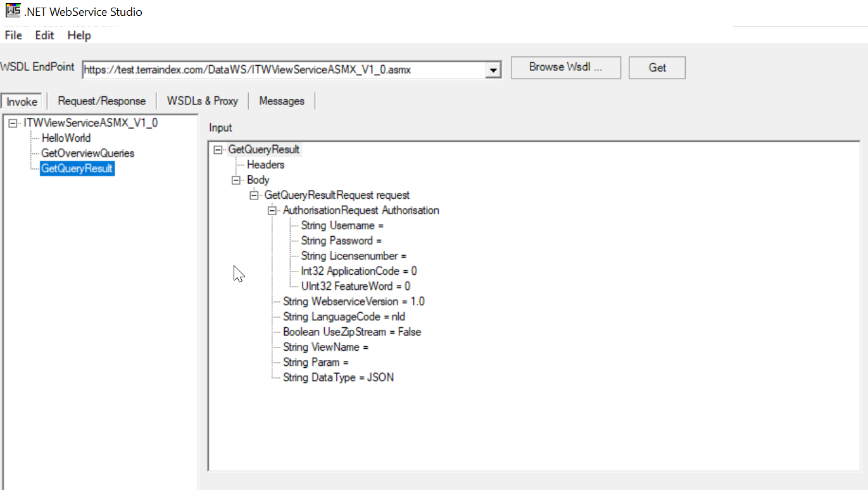This screenshot has width=868, height=490.
Task: Switch to the Messages tab
Action: 282,101
